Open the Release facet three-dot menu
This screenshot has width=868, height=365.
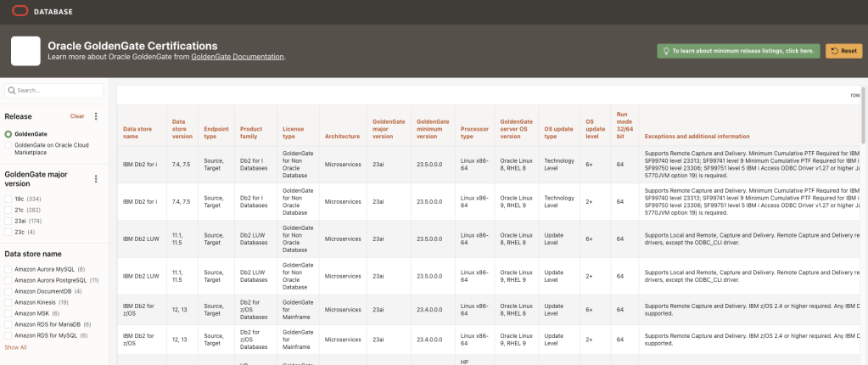pyautogui.click(x=96, y=116)
